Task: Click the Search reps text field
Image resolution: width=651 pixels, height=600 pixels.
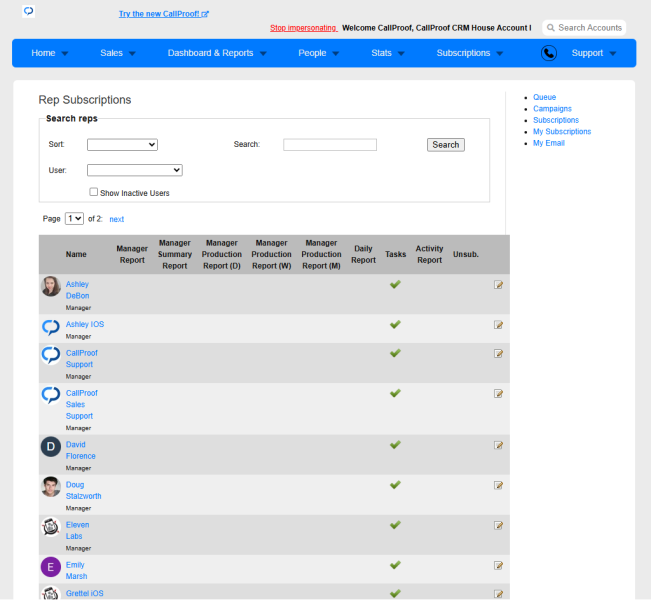Action: tap(330, 145)
